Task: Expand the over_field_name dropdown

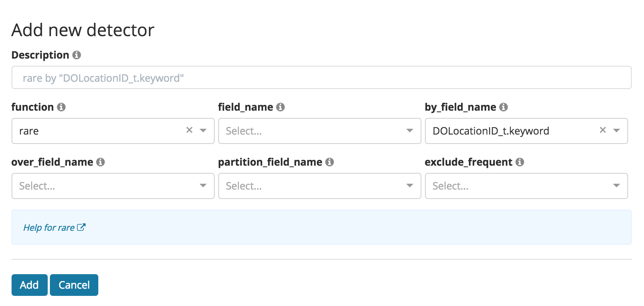Action: (x=203, y=186)
